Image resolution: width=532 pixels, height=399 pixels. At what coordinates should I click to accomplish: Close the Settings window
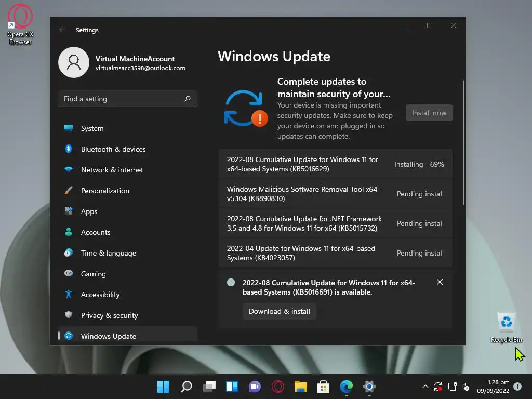coord(453,25)
